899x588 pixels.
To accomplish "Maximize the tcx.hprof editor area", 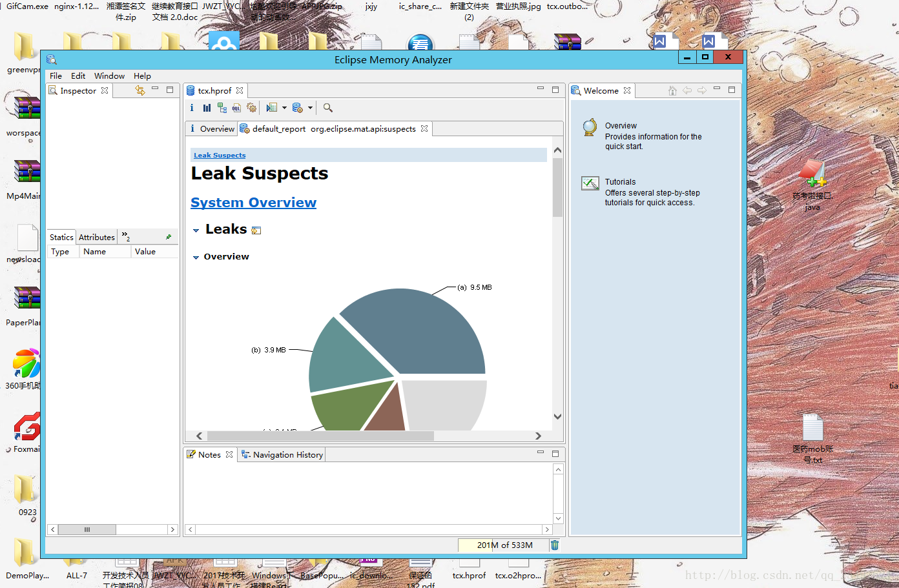I will coord(555,90).
